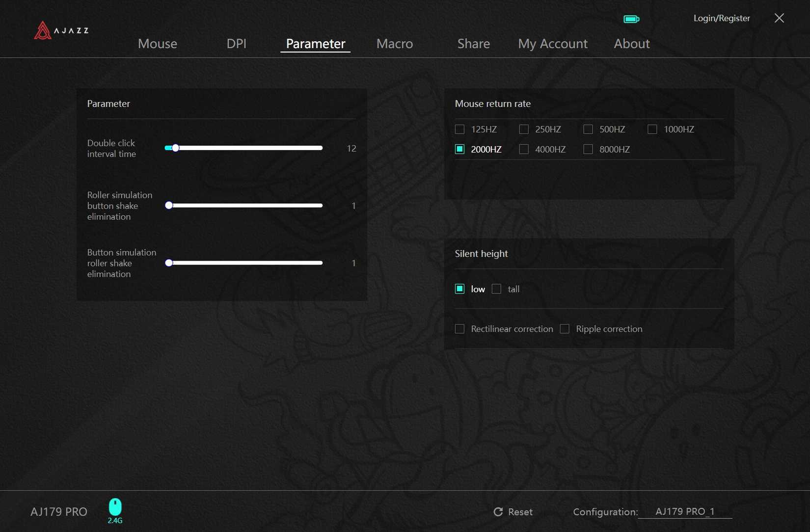This screenshot has height=532, width=810.
Task: Select the low Silent height option
Action: [459, 289]
